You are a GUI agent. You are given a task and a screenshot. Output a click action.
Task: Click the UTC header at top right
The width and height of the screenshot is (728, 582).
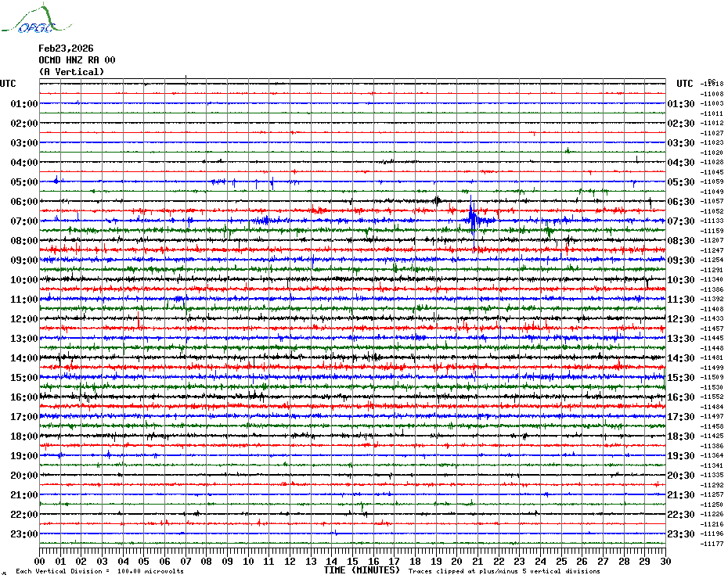pos(684,84)
